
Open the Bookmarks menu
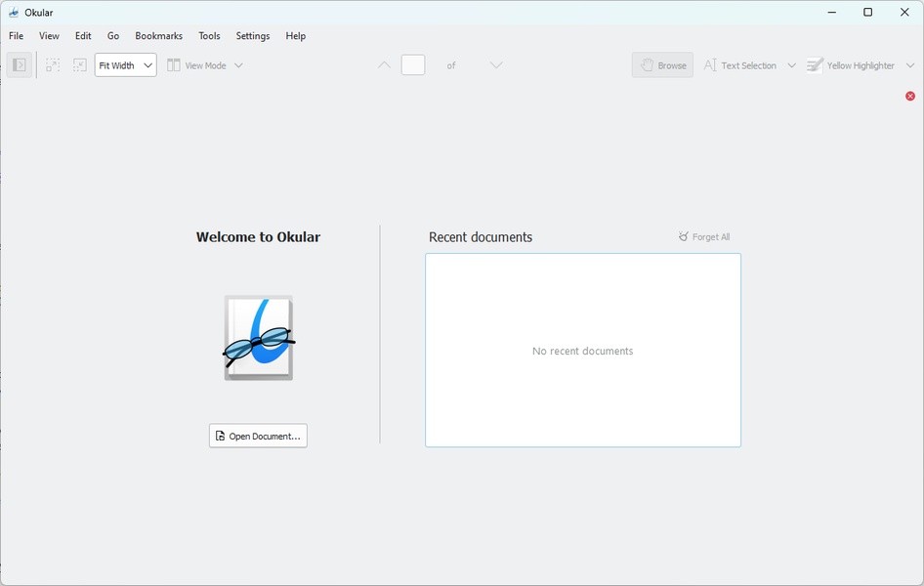(158, 36)
